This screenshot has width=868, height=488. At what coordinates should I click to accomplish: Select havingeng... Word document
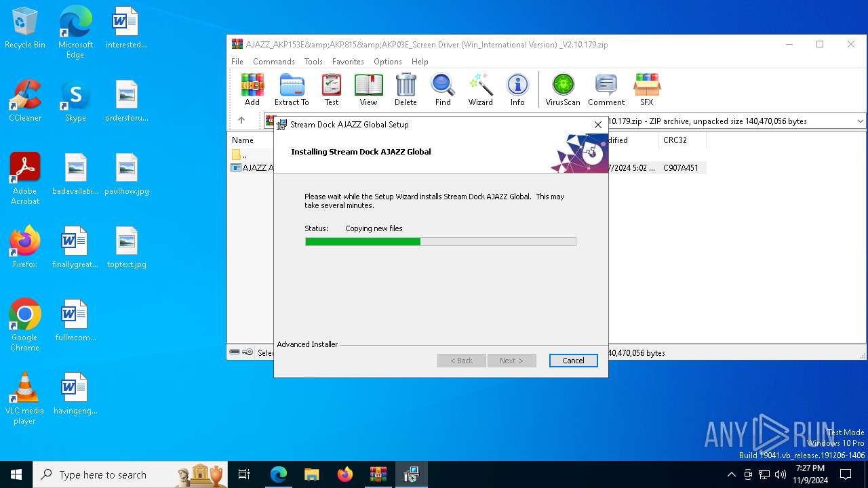[75, 394]
